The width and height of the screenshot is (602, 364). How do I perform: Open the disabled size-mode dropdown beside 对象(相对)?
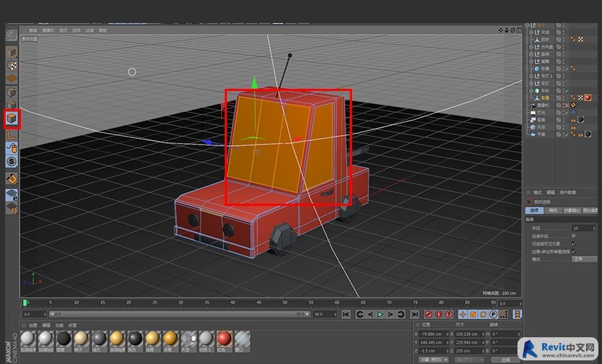point(468,360)
